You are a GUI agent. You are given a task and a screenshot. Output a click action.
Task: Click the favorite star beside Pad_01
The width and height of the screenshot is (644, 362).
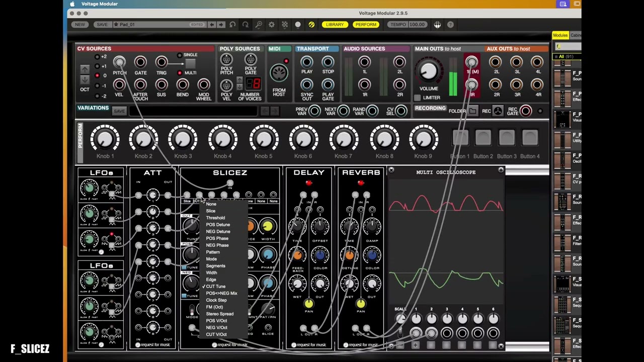[116, 24]
